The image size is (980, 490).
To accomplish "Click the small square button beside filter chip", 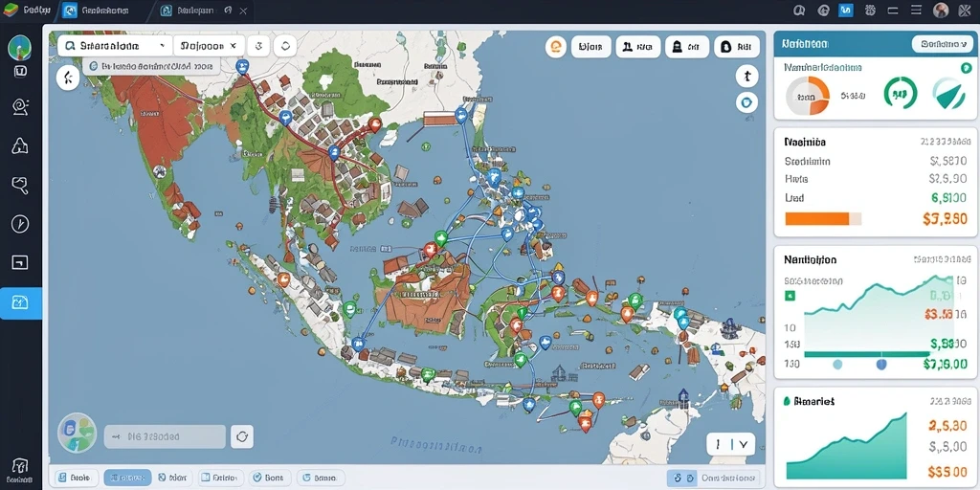I will pos(258,46).
